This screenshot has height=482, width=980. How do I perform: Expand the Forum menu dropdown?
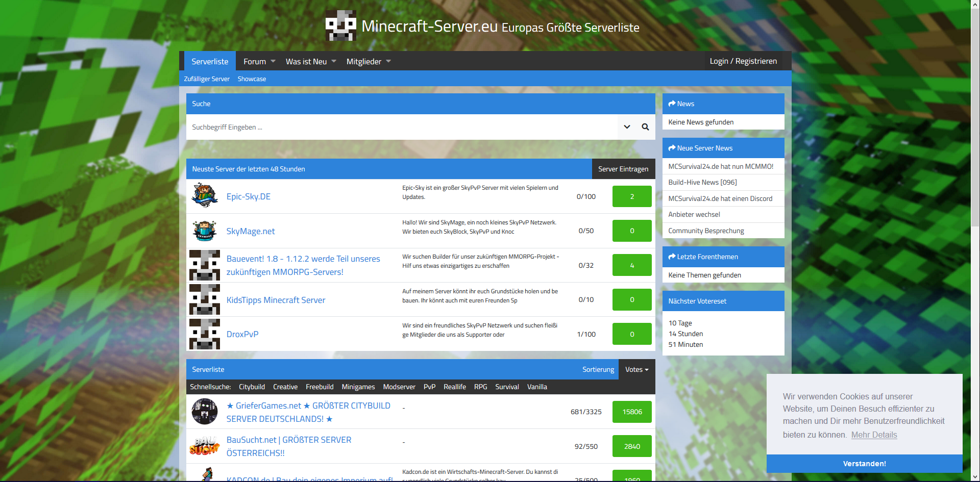pos(259,61)
